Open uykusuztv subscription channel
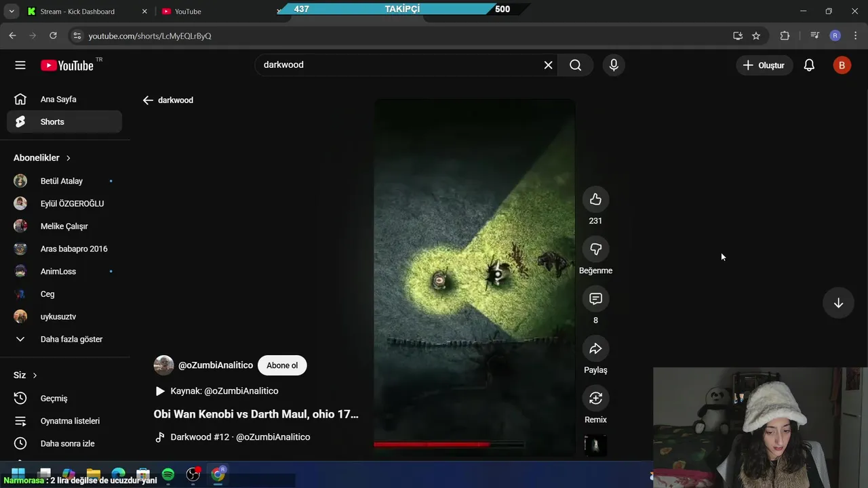The width and height of the screenshot is (868, 488). [x=64, y=317]
